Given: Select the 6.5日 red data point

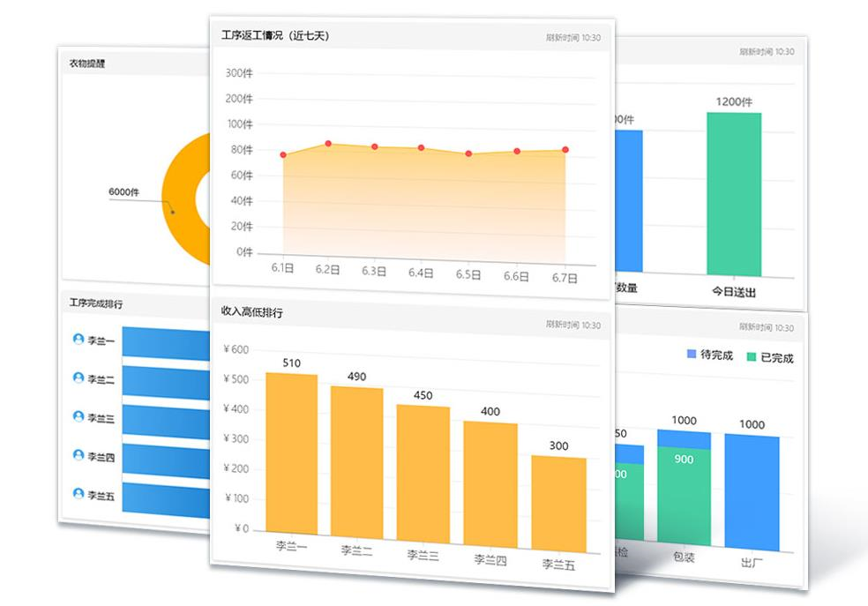Looking at the screenshot, I should (x=468, y=153).
